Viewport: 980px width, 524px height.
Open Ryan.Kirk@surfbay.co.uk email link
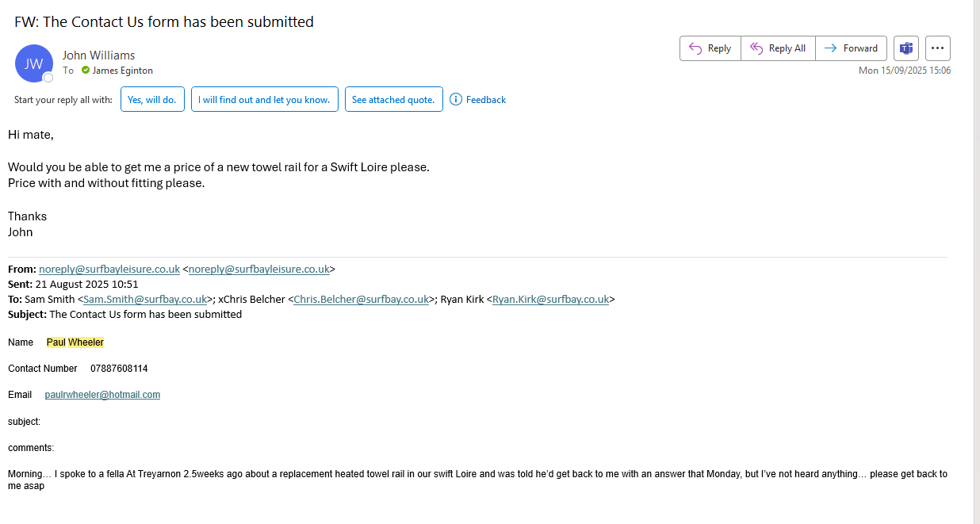[x=550, y=300]
